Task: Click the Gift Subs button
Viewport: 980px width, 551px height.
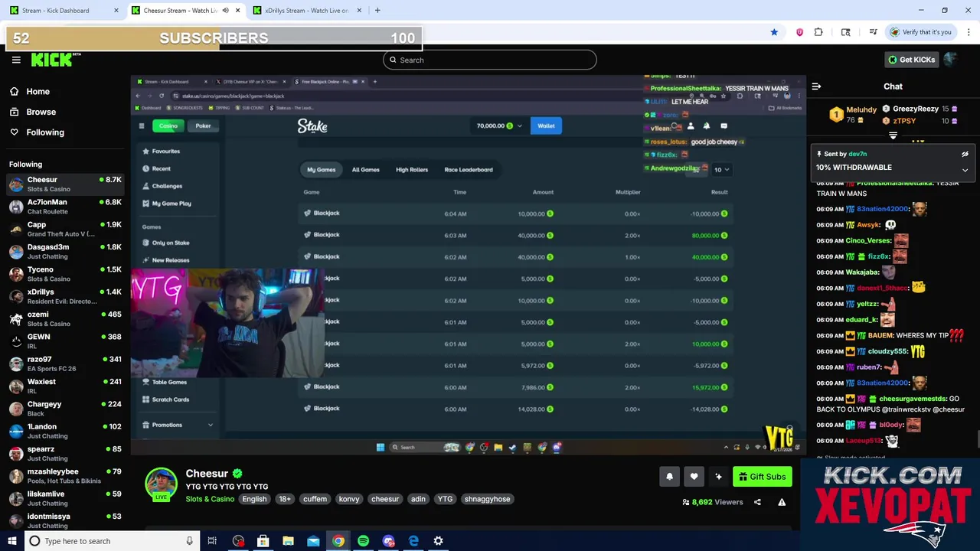Action: [762, 477]
